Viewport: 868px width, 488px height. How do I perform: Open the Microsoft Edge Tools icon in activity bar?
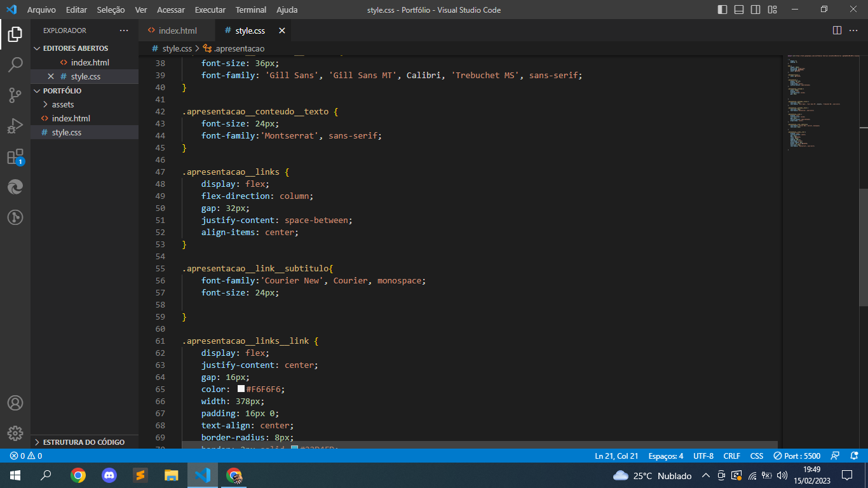[15, 187]
